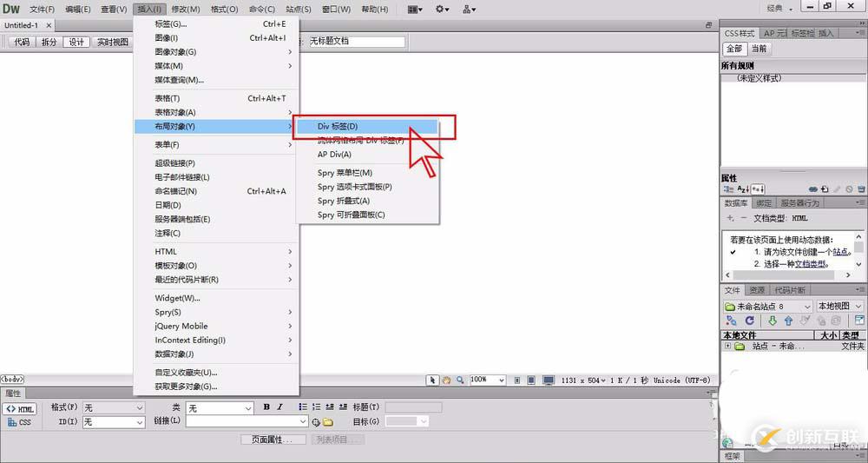Show only set properties in CSS panel

tap(758, 189)
